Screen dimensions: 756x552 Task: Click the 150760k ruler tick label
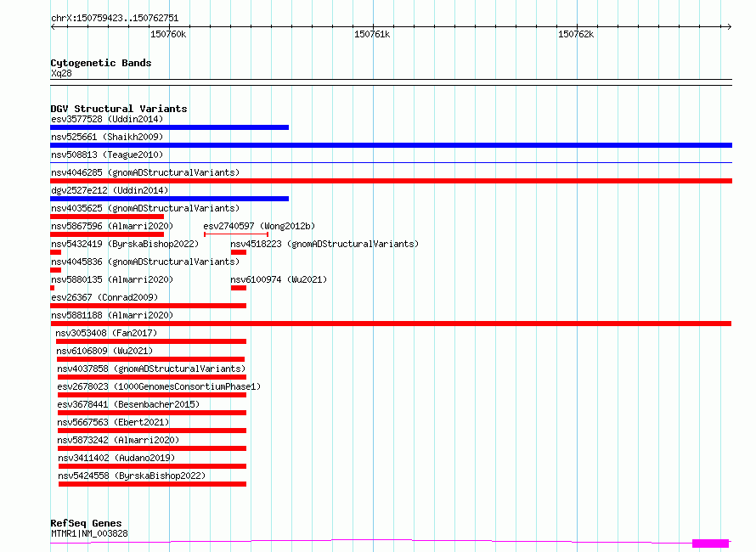pyautogui.click(x=168, y=34)
